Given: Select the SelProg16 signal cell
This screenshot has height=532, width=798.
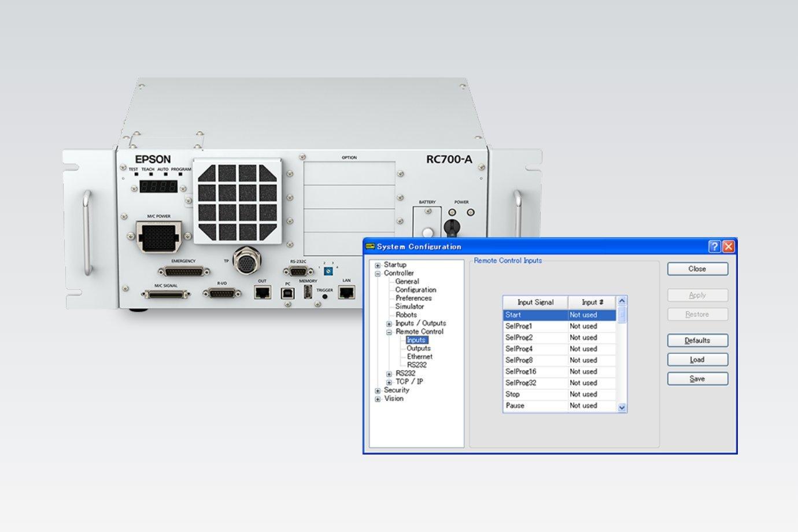Looking at the screenshot, I should point(535,372).
